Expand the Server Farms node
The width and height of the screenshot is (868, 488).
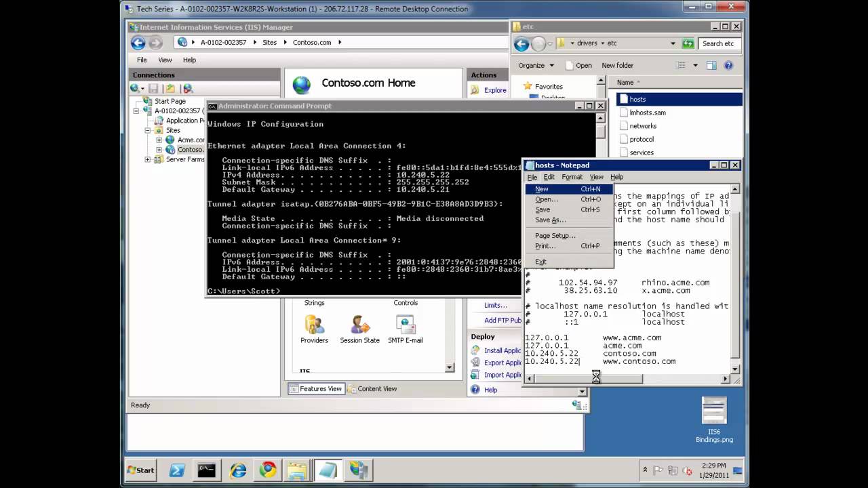pyautogui.click(x=147, y=159)
